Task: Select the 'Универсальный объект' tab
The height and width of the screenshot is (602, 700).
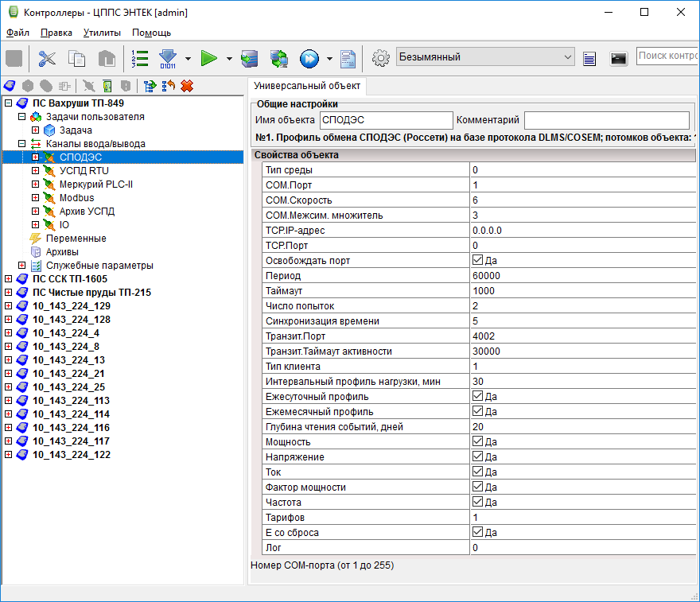Action: tap(307, 86)
